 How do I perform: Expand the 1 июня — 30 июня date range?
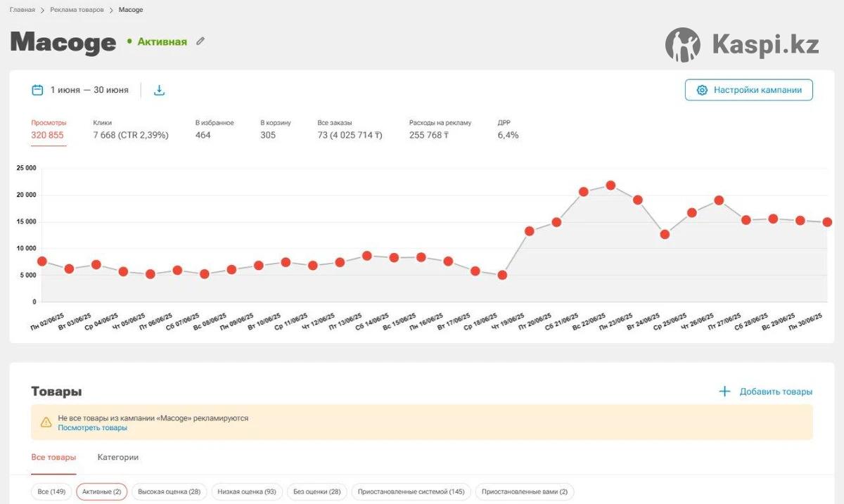click(89, 90)
